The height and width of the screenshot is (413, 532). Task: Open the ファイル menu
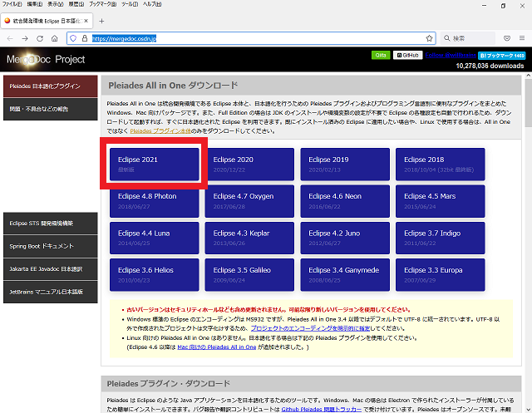[x=12, y=4]
